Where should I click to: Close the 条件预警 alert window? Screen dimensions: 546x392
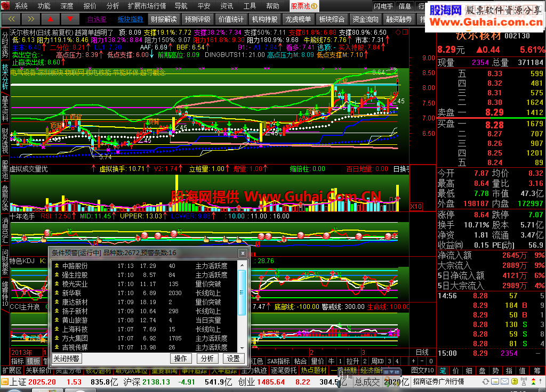pyautogui.click(x=243, y=253)
